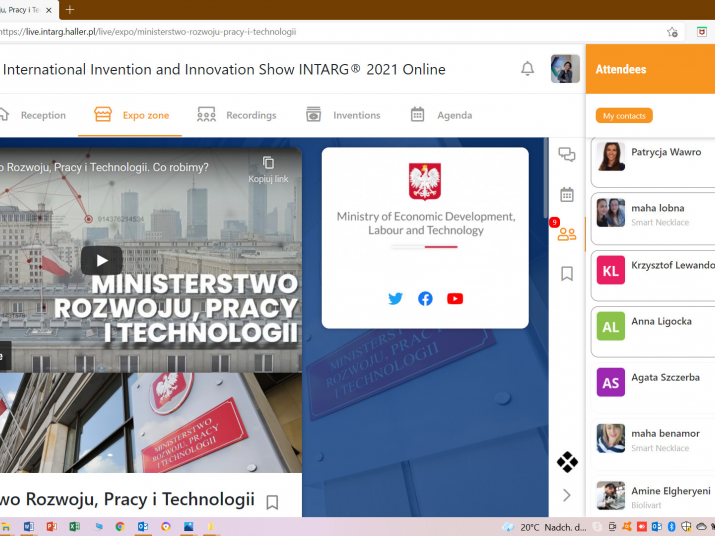
Task: Switch to the Recordings tab
Action: click(237, 115)
